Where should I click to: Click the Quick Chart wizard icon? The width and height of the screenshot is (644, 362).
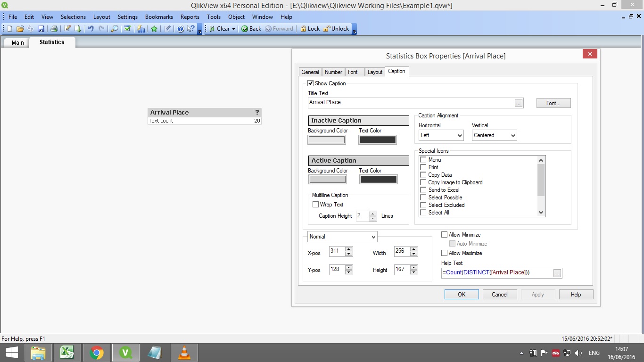(x=141, y=29)
